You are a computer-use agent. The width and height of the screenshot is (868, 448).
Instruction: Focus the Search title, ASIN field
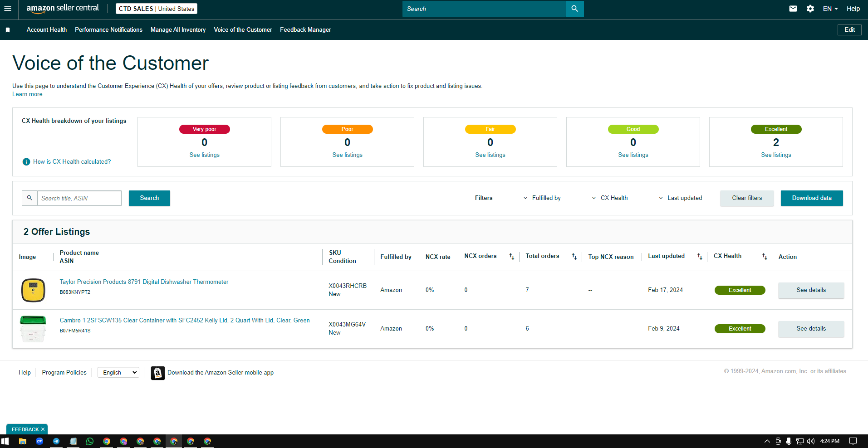coord(79,198)
